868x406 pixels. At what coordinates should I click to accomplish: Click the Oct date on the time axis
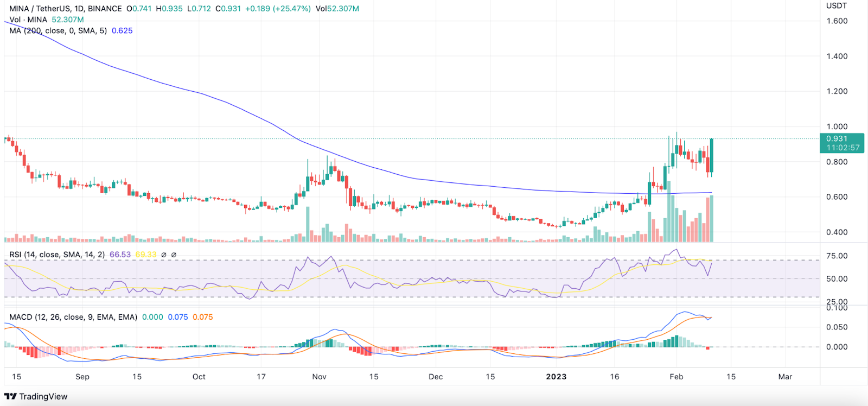click(x=199, y=377)
